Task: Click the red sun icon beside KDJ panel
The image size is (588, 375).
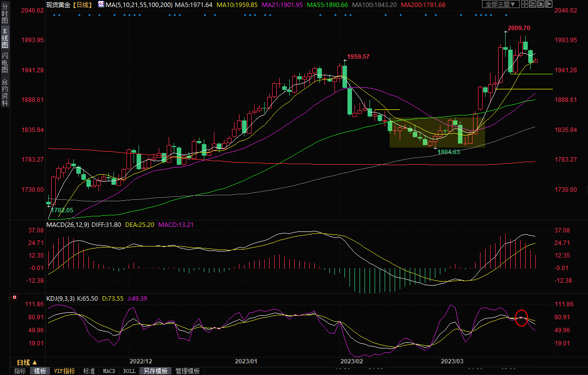Action: click(15, 298)
